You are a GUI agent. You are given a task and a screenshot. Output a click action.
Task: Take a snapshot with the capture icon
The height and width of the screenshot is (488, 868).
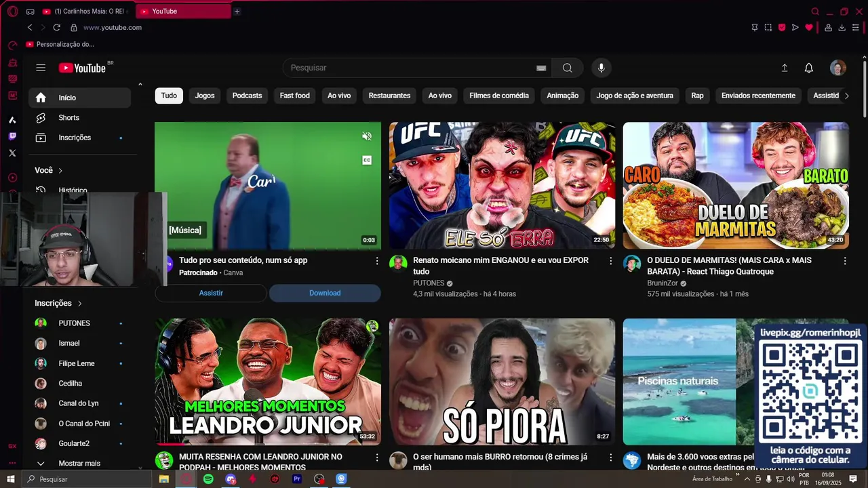coord(768,28)
